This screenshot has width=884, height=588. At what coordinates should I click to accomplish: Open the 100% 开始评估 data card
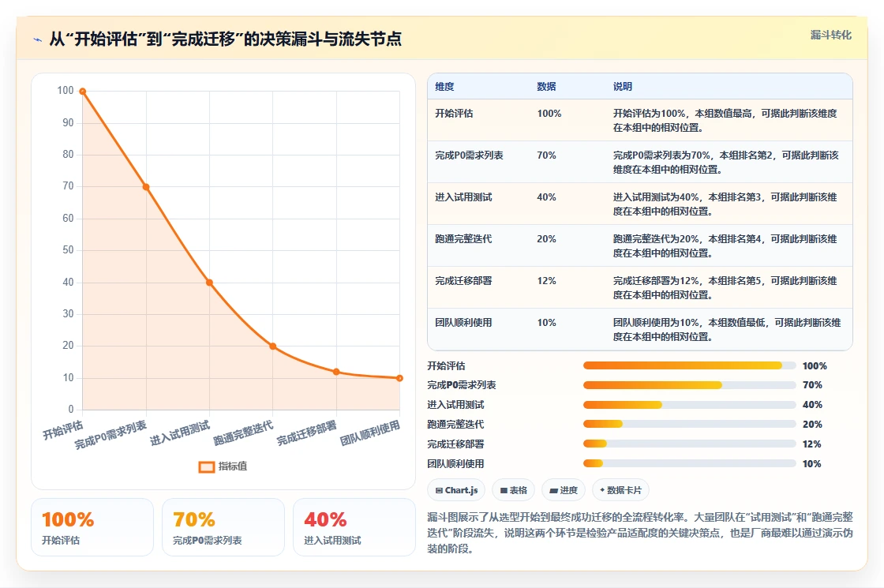[92, 527]
